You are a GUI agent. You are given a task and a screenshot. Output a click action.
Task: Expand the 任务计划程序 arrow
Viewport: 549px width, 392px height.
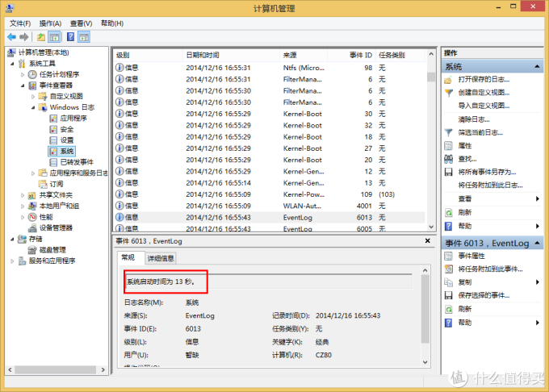(x=23, y=74)
